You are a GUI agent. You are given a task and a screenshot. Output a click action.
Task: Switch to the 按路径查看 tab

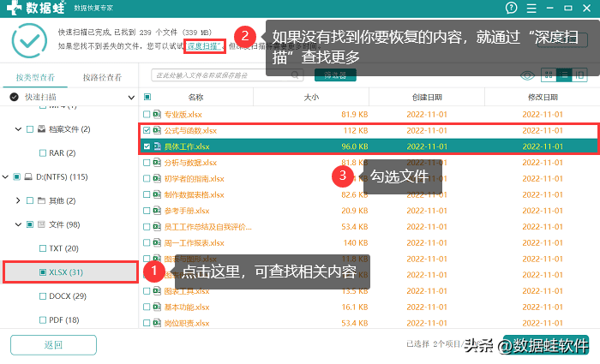tap(102, 78)
